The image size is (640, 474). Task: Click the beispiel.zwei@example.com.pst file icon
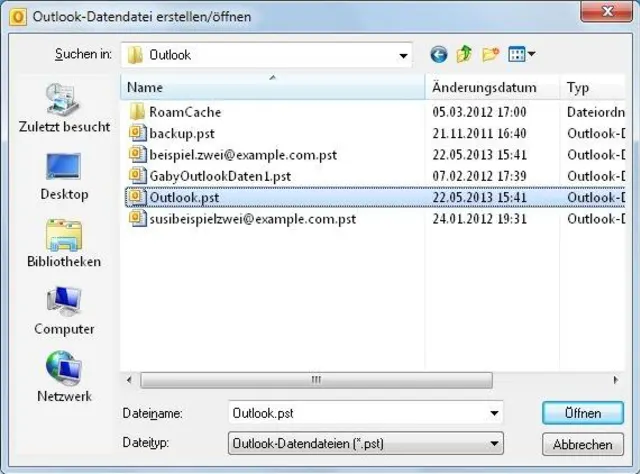point(137,154)
